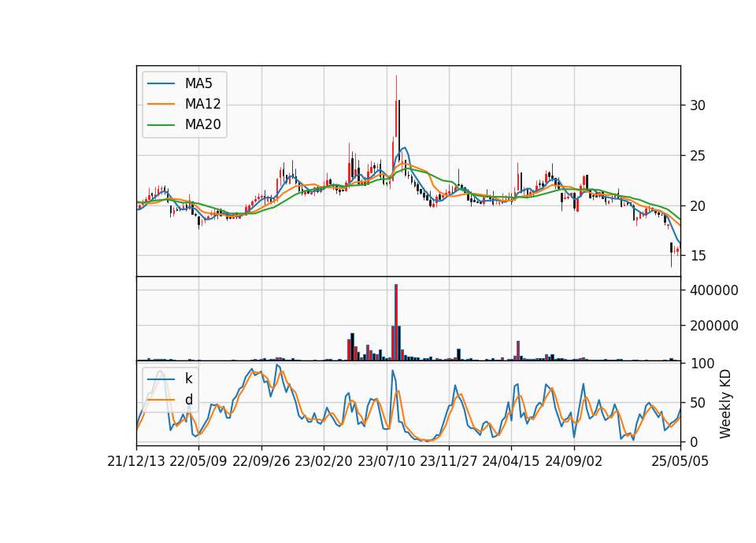Click the MA12 legend label
This screenshot has height=543, width=756.
pos(202,104)
